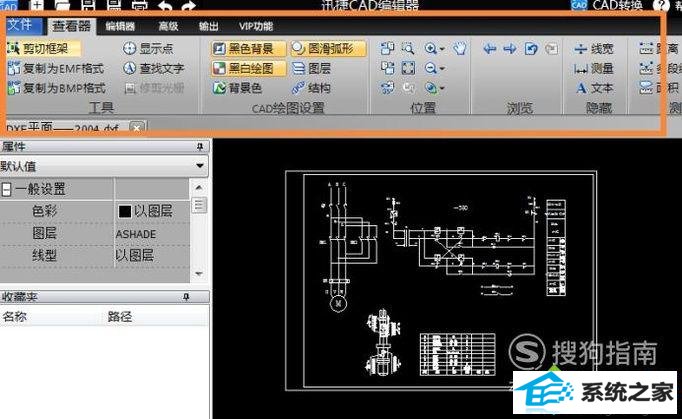Toggle the 黑色背景 black background option
Screen dimensions: 682x419
(249, 48)
